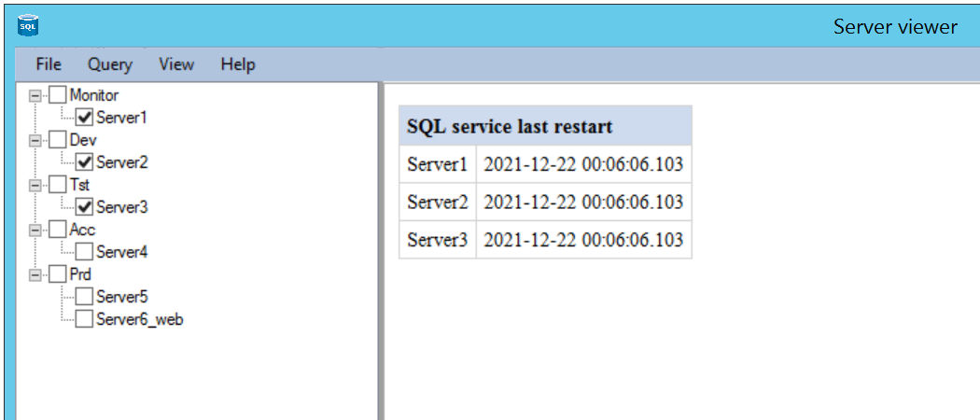Screen dimensions: 980x420
Task: Click the SQL database app icon
Action: click(x=28, y=26)
